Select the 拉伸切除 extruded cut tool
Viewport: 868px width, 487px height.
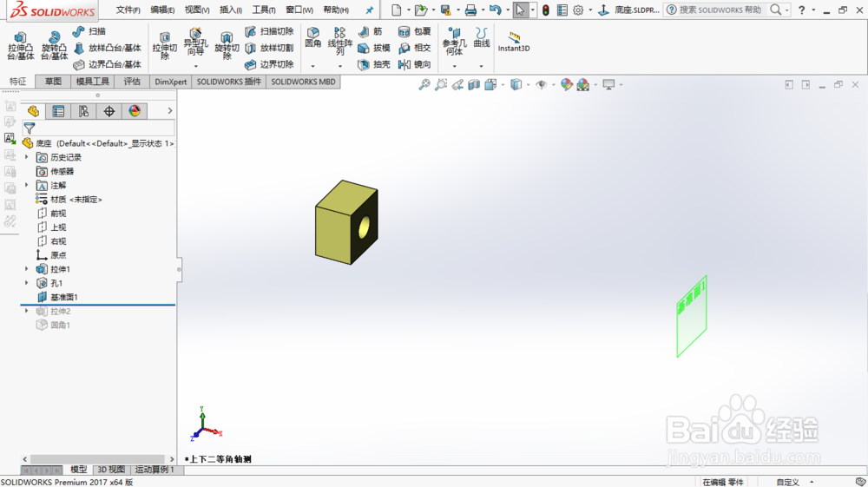tap(164, 46)
